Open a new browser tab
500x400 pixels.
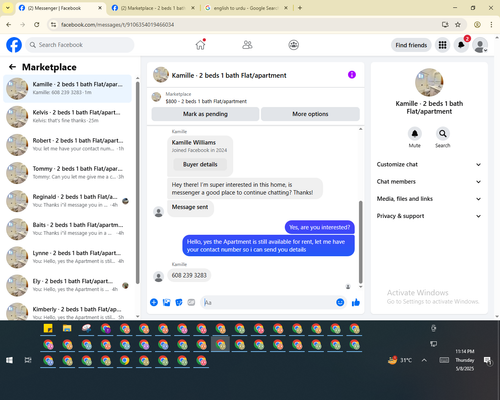(x=300, y=8)
